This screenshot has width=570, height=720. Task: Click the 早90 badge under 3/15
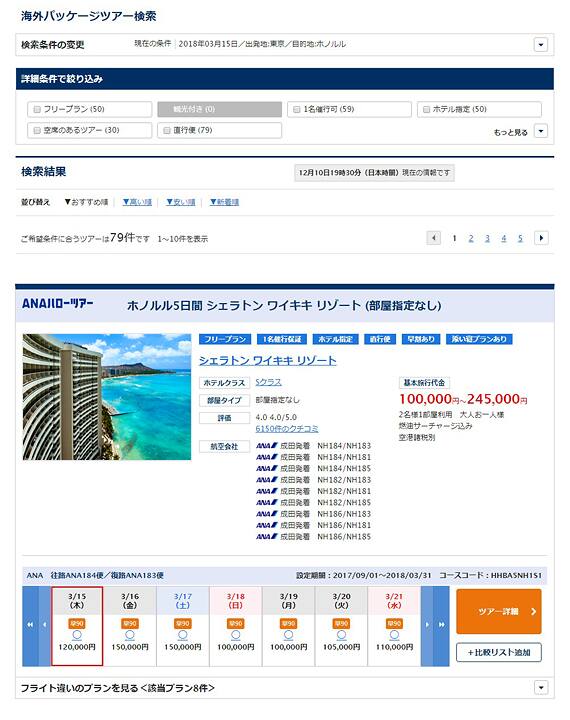(x=77, y=624)
